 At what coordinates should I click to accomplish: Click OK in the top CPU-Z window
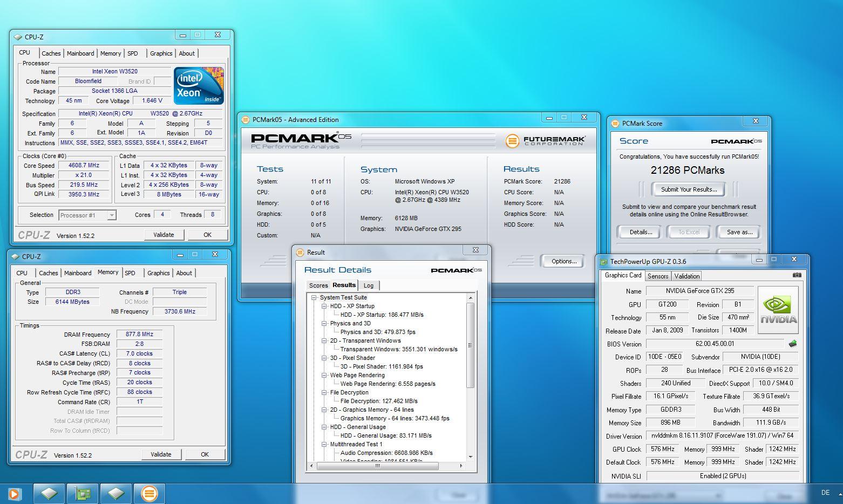tap(207, 235)
